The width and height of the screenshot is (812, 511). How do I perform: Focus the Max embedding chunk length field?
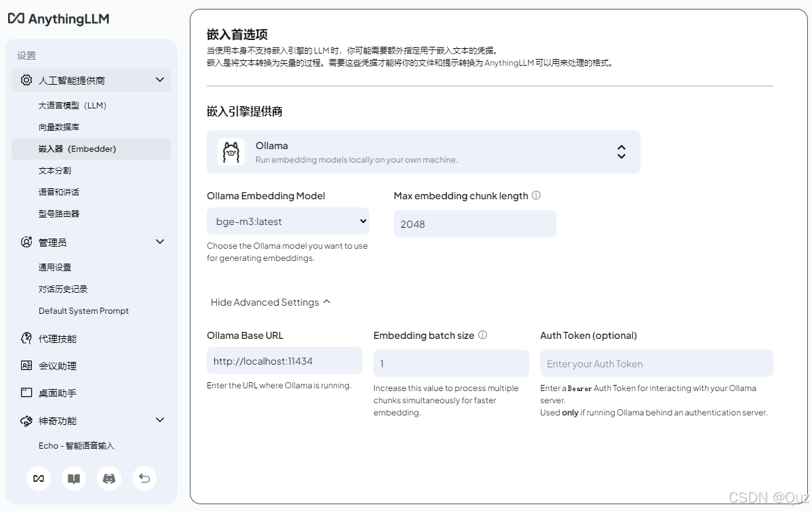point(475,224)
